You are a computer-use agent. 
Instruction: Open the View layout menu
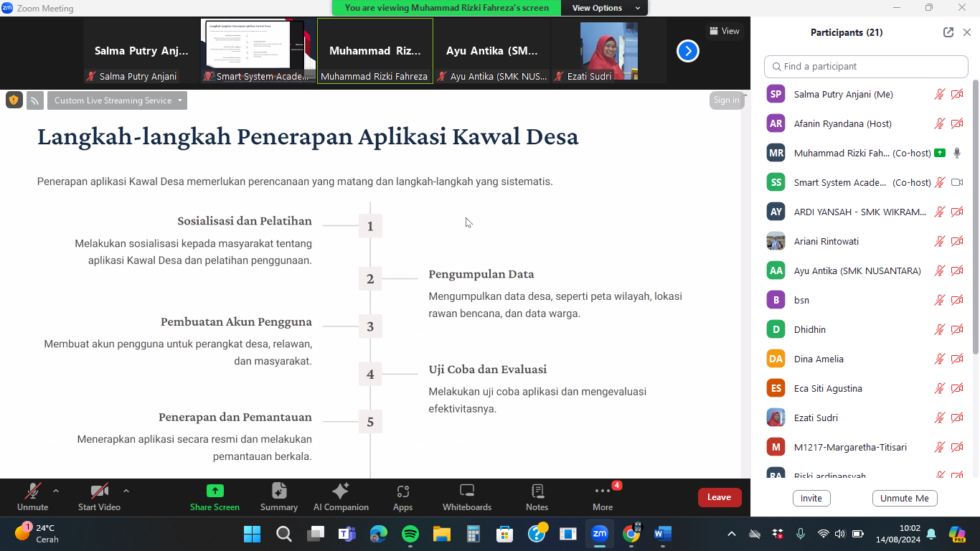(724, 31)
